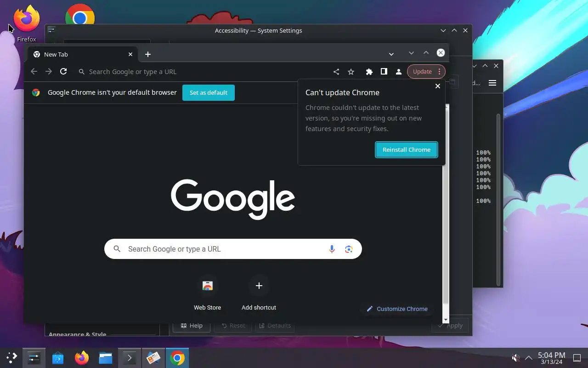Screen dimensions: 588x368
Task: Focus the Chrome address bar
Action: 202,72
